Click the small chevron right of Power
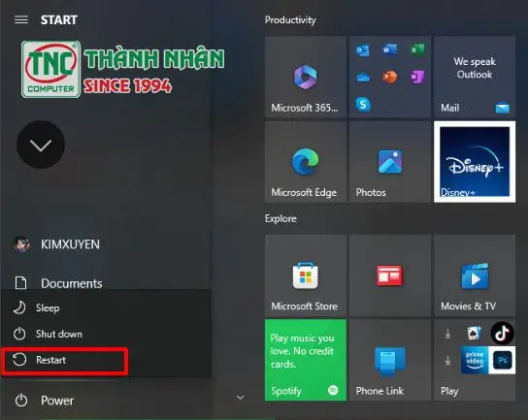This screenshot has width=528, height=420. (x=240, y=398)
